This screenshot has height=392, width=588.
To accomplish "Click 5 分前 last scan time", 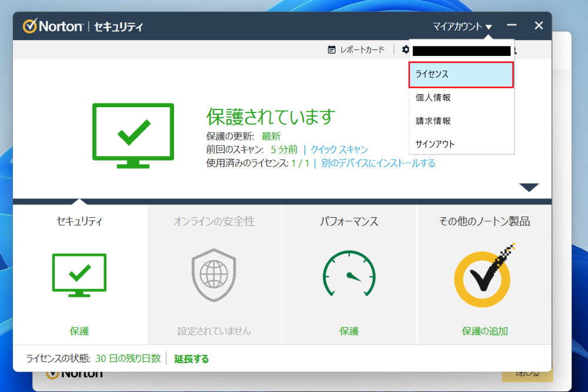I will [x=284, y=150].
